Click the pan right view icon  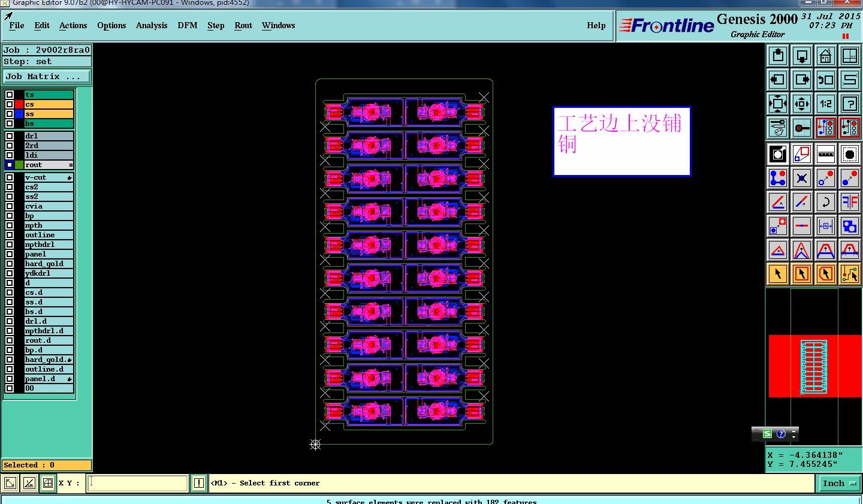802,80
